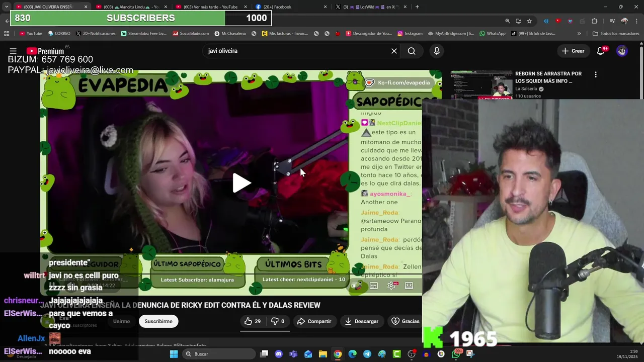Open the 'Todos los marcadores' folder
The height and width of the screenshot is (362, 644).
tap(616, 34)
